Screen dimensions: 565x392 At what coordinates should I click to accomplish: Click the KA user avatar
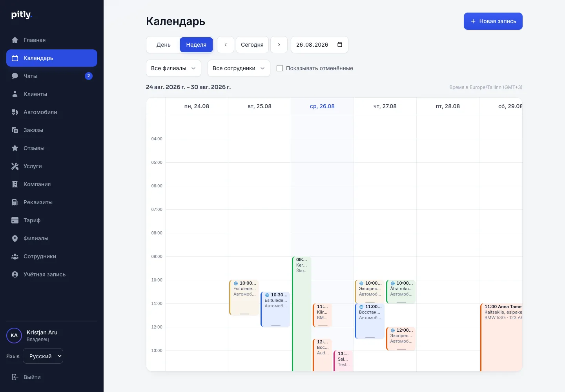[14, 336]
